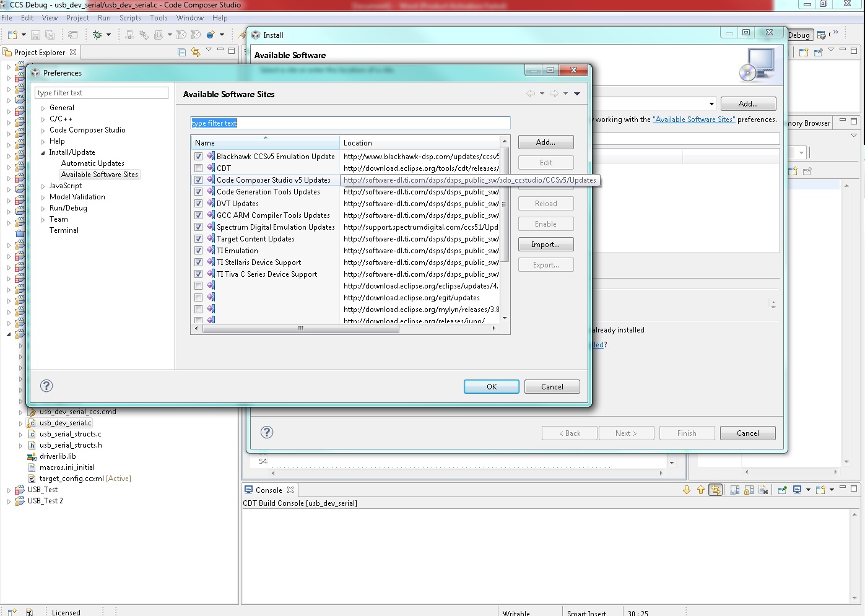Image resolution: width=865 pixels, height=616 pixels.
Task: Open dropdown next to New toolbar icon
Action: [x=24, y=35]
